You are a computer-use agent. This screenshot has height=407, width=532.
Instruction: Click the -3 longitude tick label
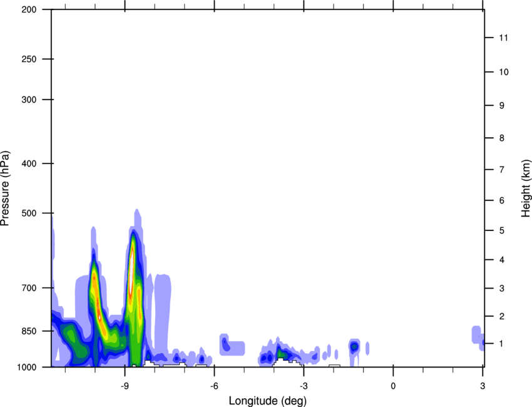click(304, 386)
